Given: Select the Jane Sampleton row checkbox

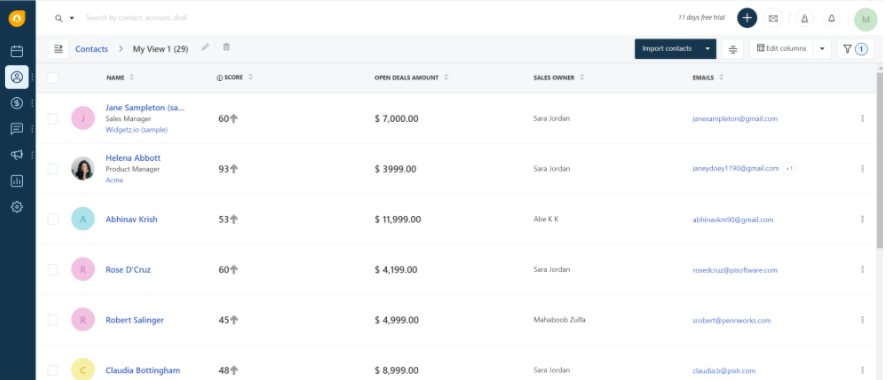Looking at the screenshot, I should (x=53, y=119).
